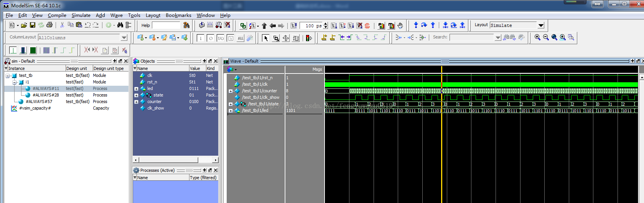644x203 pixels.
Task: Click the Step Out blue up arrow
Action: [433, 25]
